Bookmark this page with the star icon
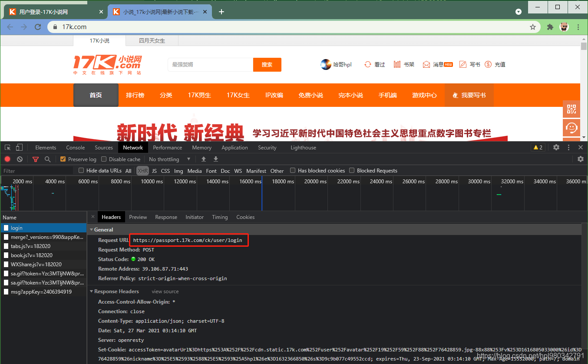The height and width of the screenshot is (364, 588). click(533, 27)
